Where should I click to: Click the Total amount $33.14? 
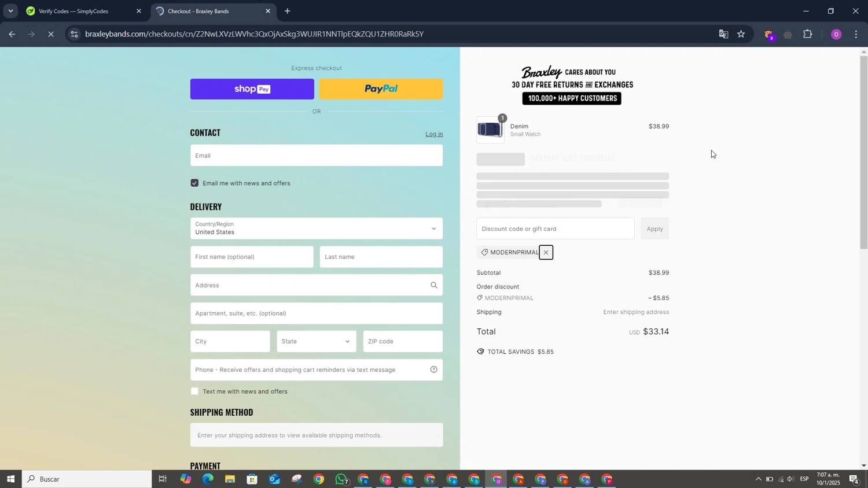(x=656, y=332)
